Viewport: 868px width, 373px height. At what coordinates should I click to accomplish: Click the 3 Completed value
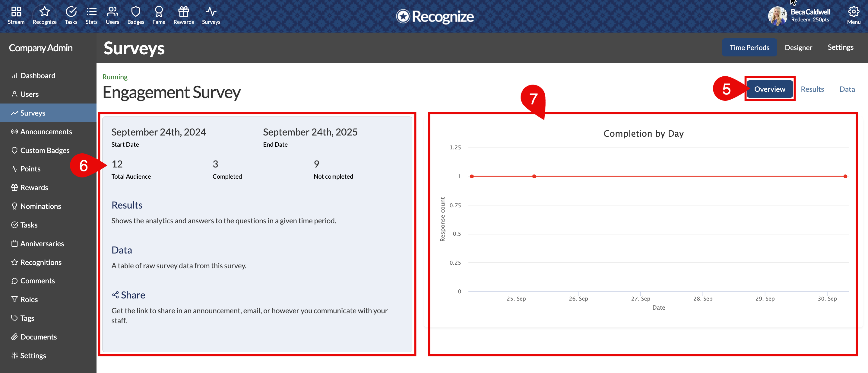point(215,164)
